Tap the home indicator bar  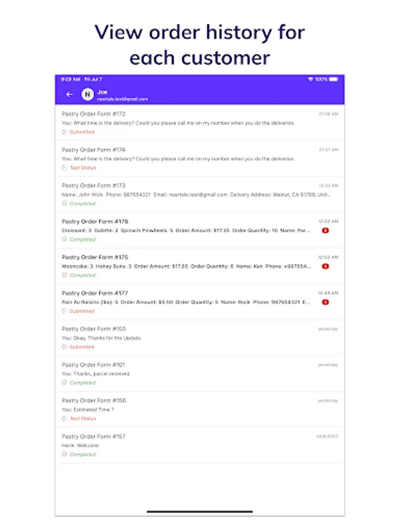tap(200, 511)
